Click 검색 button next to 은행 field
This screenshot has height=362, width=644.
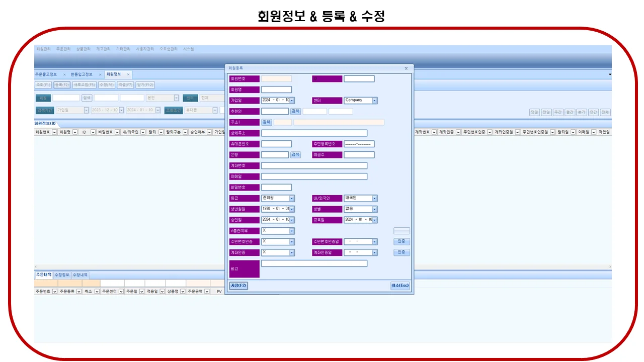(295, 155)
